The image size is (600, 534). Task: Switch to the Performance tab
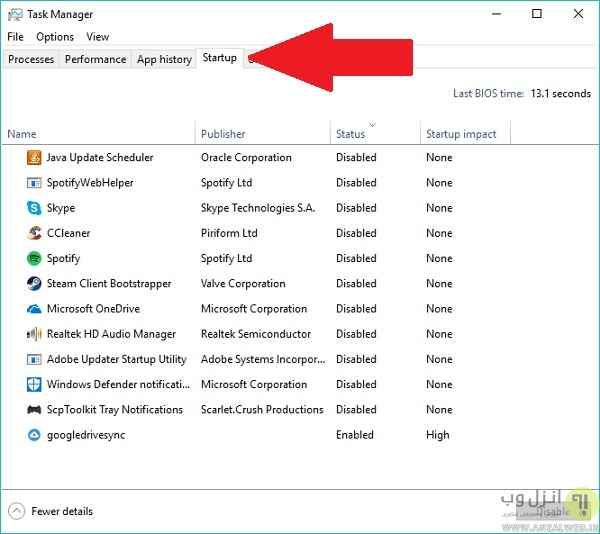(95, 59)
